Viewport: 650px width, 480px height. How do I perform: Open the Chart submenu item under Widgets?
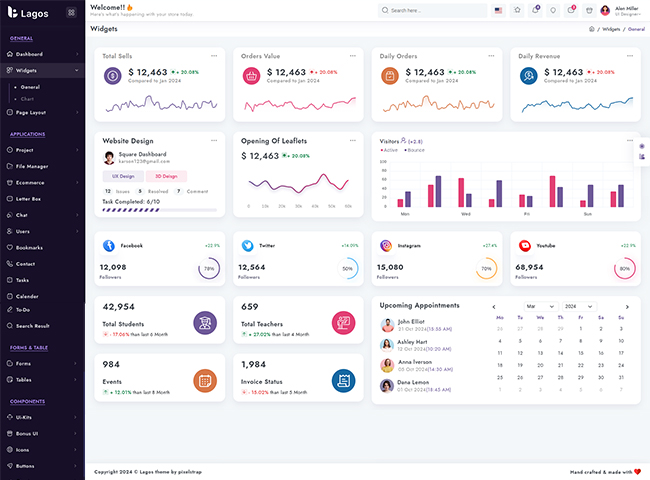pos(27,98)
